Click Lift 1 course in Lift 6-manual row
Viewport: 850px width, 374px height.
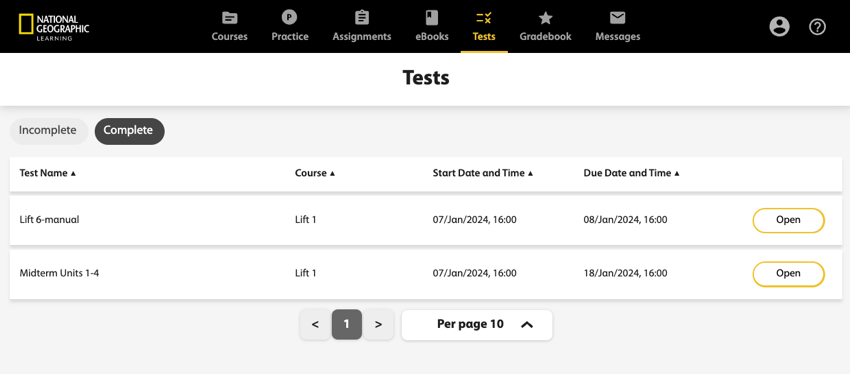coord(305,220)
